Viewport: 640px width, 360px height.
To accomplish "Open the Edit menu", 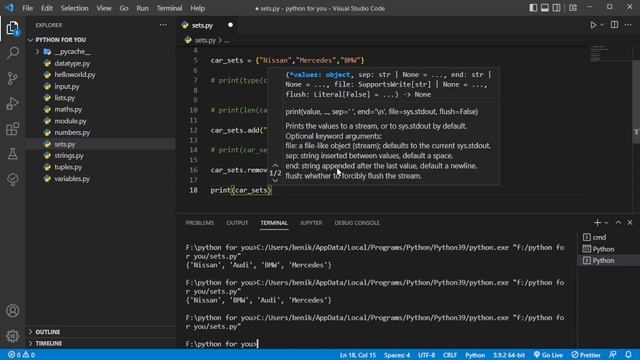I will pos(47,8).
